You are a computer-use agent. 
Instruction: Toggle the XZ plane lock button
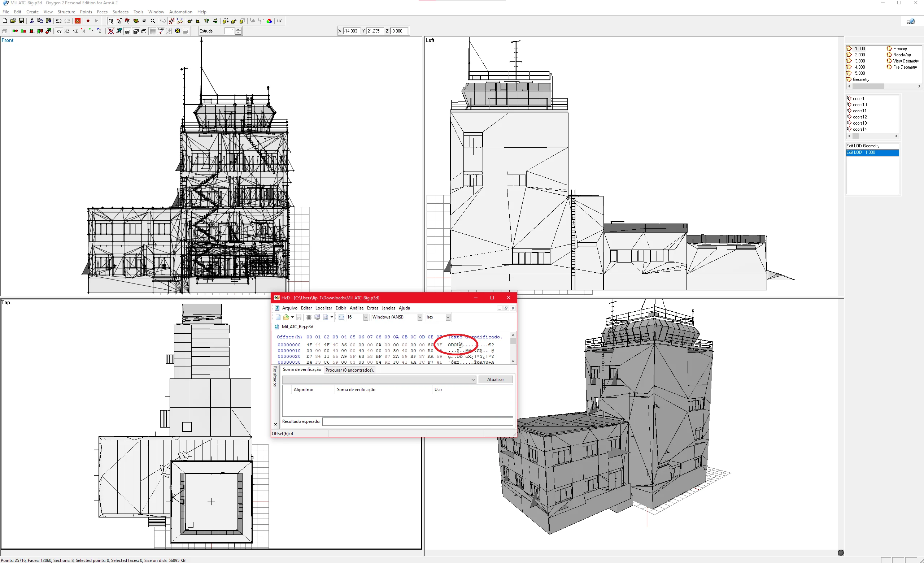point(67,31)
